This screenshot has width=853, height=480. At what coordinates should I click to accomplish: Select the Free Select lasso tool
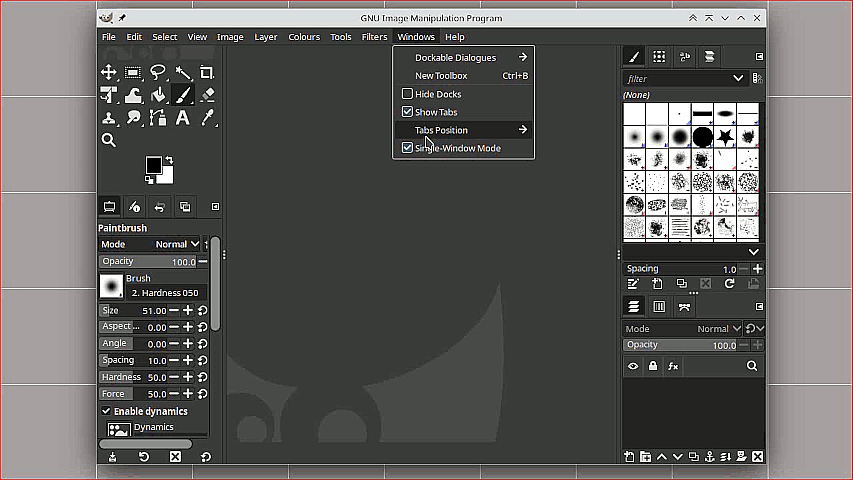tap(158, 72)
